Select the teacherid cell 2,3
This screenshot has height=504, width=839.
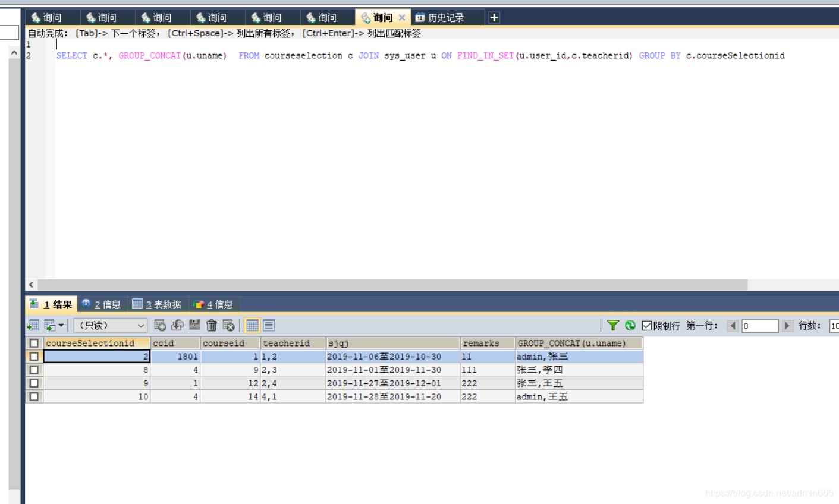(x=293, y=370)
